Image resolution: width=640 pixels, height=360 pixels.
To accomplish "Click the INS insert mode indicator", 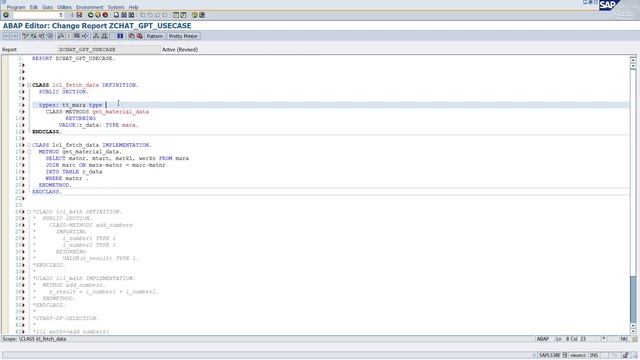I will [x=594, y=356].
